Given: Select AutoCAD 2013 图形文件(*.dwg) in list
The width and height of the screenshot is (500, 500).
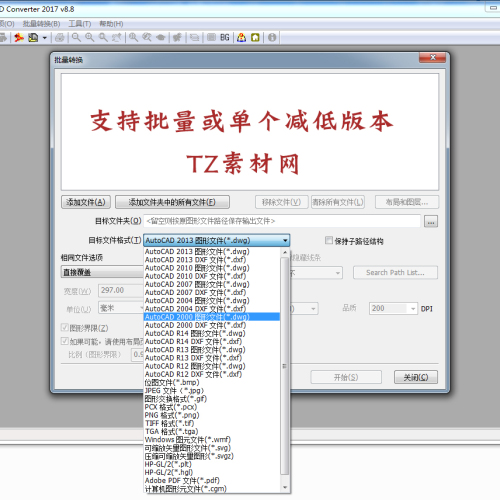Looking at the screenshot, I should tap(212, 252).
